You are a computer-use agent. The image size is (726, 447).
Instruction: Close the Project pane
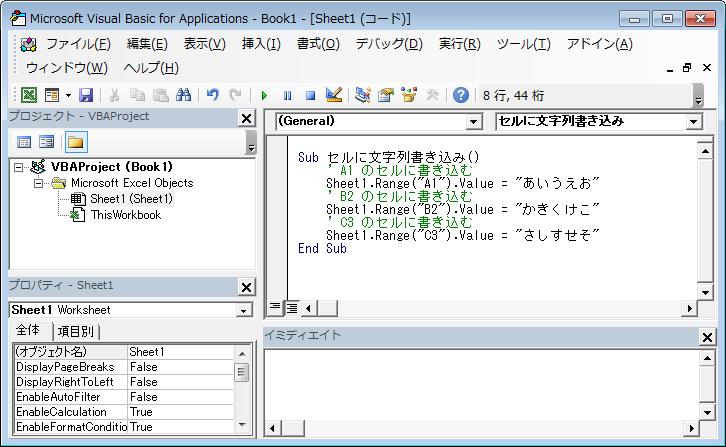247,119
